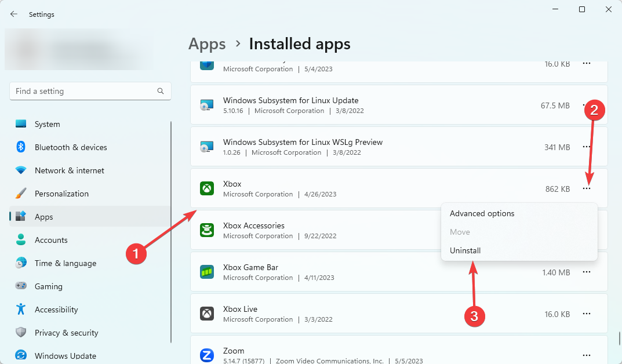Image resolution: width=622 pixels, height=364 pixels.
Task: Click the search magnifier icon
Action: click(161, 91)
